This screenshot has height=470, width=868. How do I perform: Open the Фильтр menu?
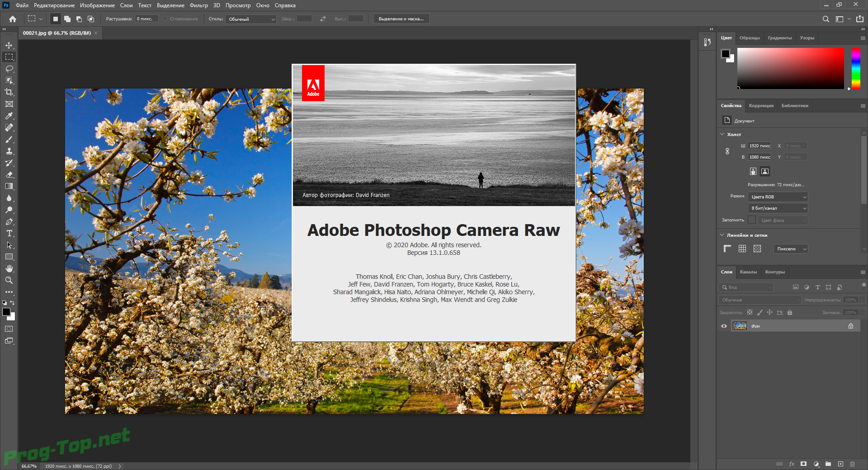(x=198, y=5)
